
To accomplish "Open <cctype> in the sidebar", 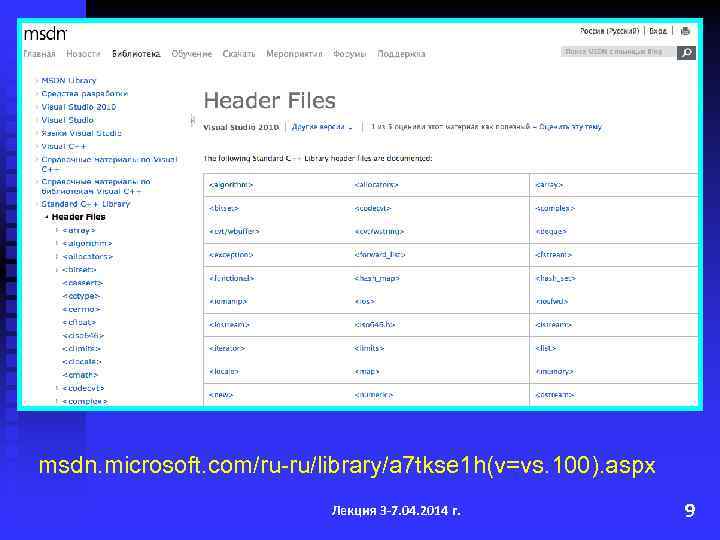I will coord(81,296).
